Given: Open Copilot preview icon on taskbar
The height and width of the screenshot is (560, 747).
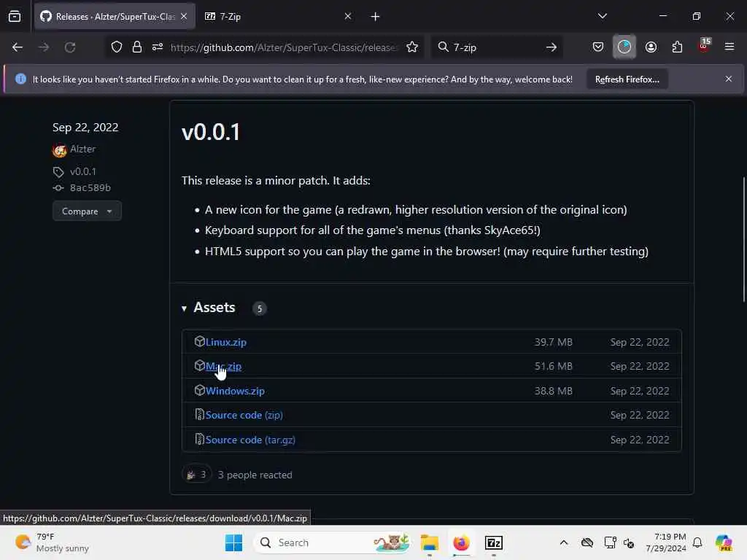Looking at the screenshot, I should tap(723, 542).
